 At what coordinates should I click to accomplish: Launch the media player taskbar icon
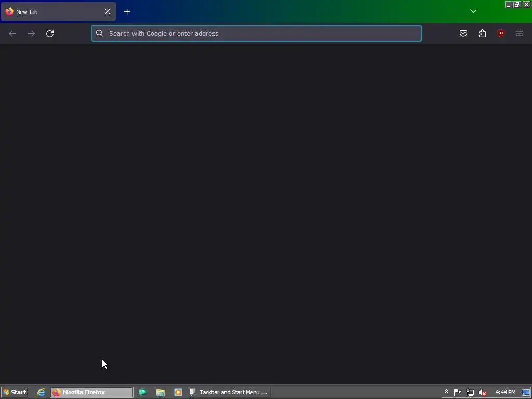tap(178, 392)
